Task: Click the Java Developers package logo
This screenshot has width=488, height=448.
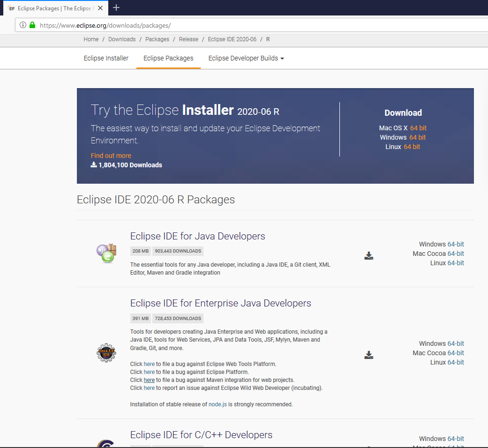Action: 106,253
